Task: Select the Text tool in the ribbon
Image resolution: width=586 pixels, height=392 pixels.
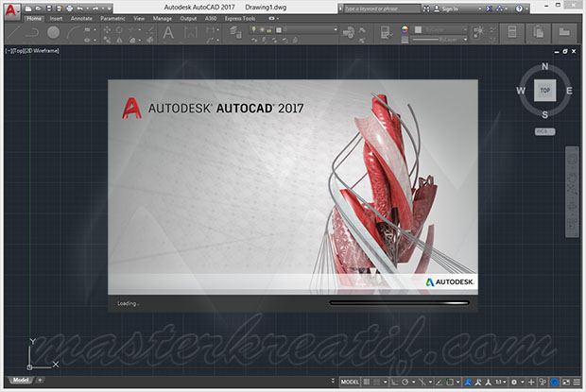Action: click(x=168, y=33)
